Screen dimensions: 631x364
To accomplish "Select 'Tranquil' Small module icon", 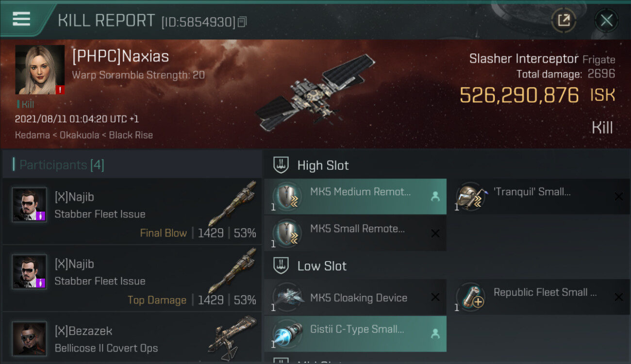I will pos(469,197).
